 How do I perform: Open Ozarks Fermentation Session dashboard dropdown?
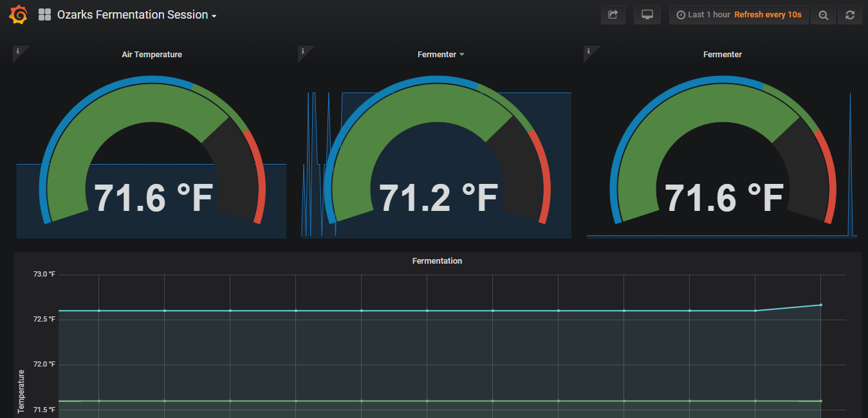[136, 15]
